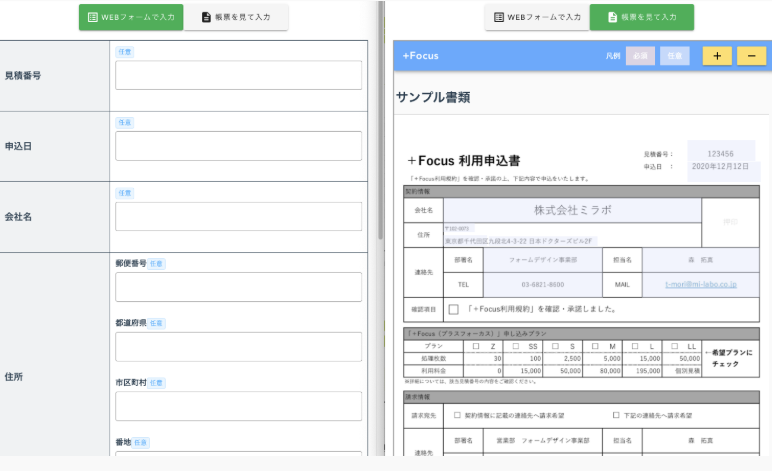Click the yellow minus zoom-out button

pos(751,57)
